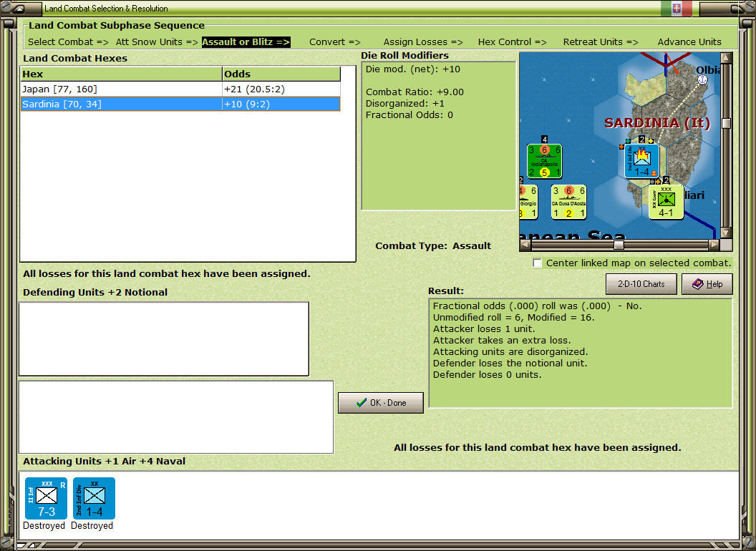
Task: Click the Retreat Units subphase step
Action: (x=600, y=42)
